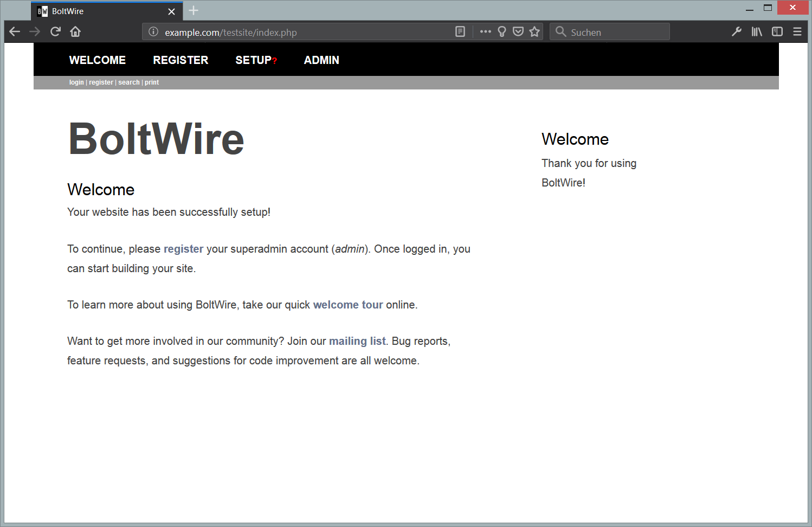Screen dimensions: 812x527
Task: Open the browser home page
Action: (75, 31)
